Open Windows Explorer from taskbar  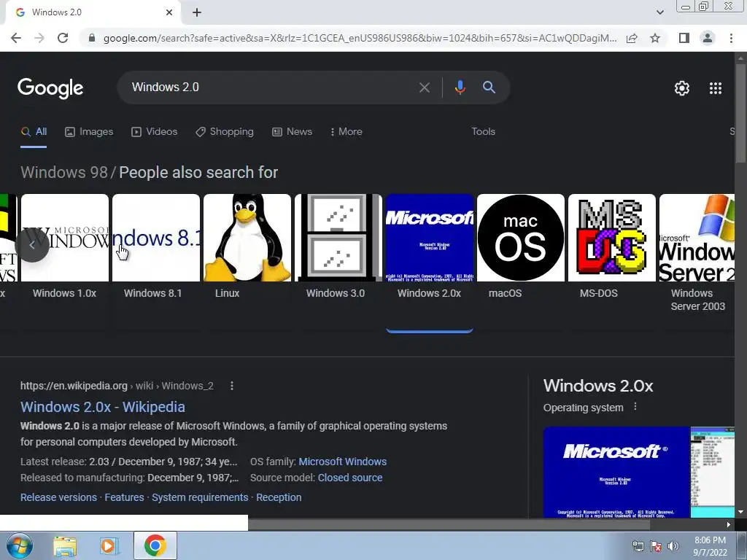point(65,545)
